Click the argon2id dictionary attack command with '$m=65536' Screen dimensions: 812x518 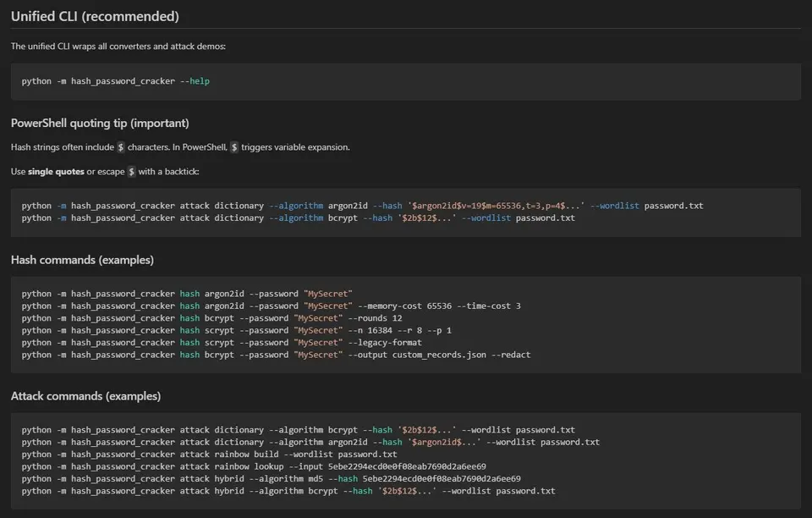[363, 206]
